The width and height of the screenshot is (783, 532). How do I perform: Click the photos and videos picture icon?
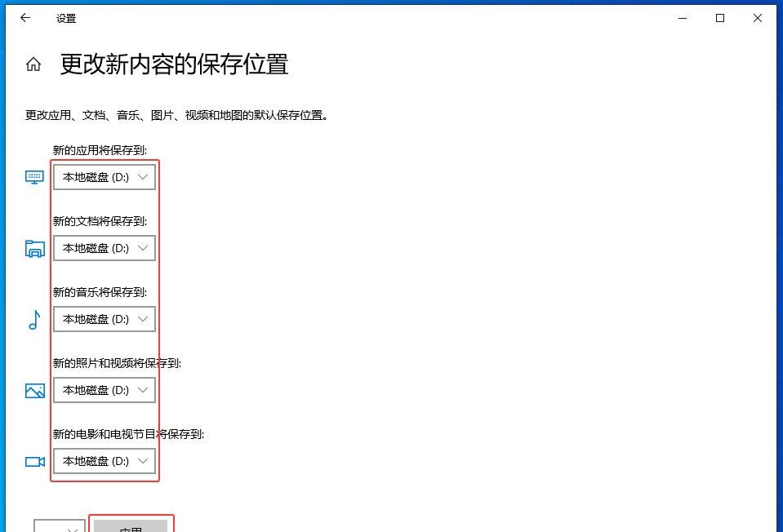tap(34, 390)
